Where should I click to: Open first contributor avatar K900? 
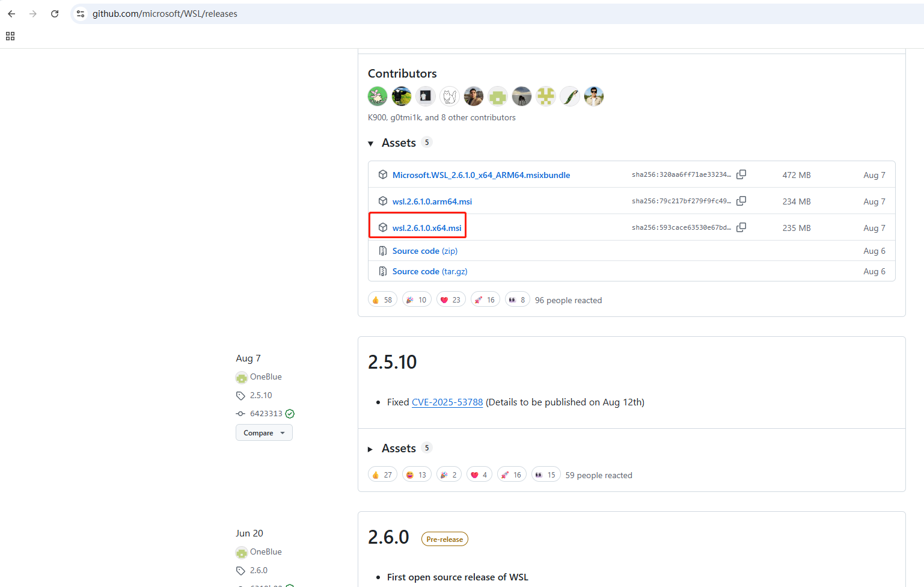pos(378,96)
